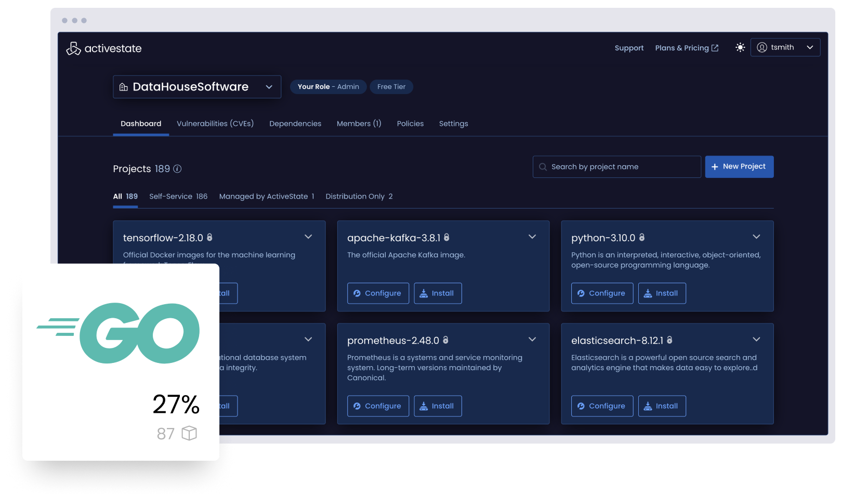Create a New Project
The height and width of the screenshot is (494, 868).
[x=739, y=167]
